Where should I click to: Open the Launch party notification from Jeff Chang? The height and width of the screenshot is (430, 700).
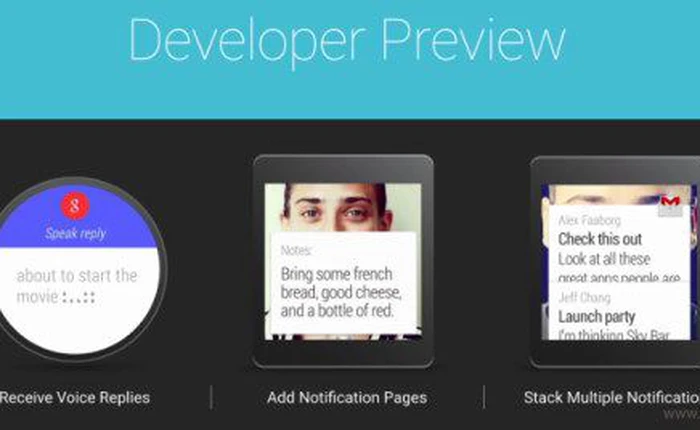619,313
